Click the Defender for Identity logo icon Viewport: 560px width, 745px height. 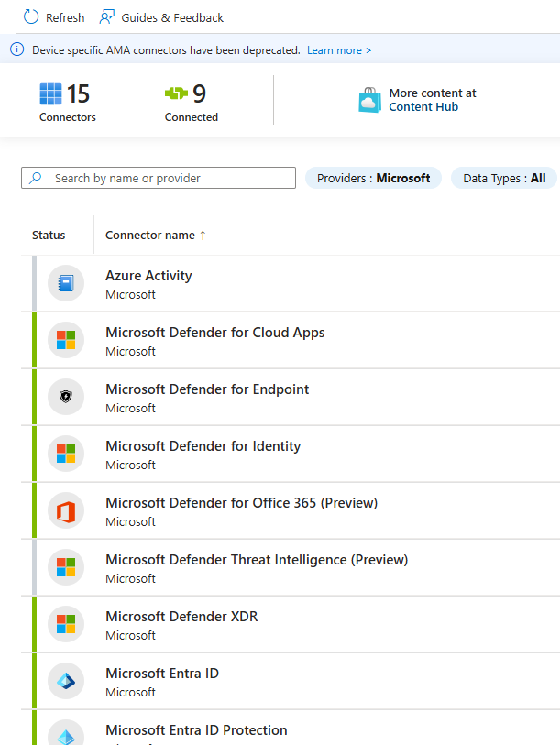[66, 454]
